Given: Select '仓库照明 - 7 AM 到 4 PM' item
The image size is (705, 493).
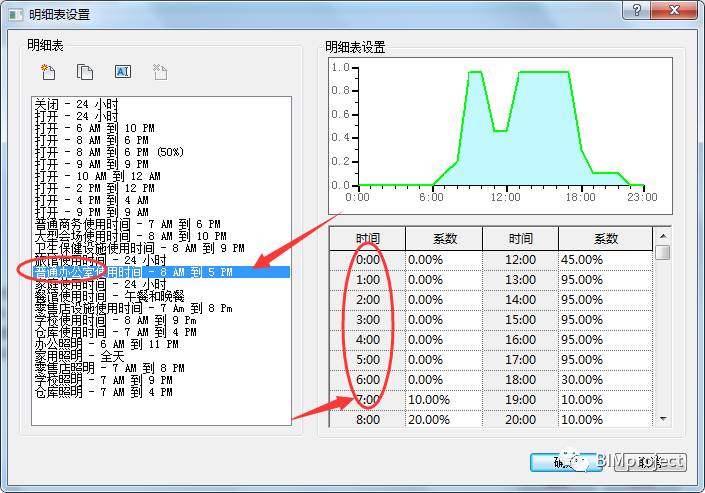Looking at the screenshot, I should point(103,392).
